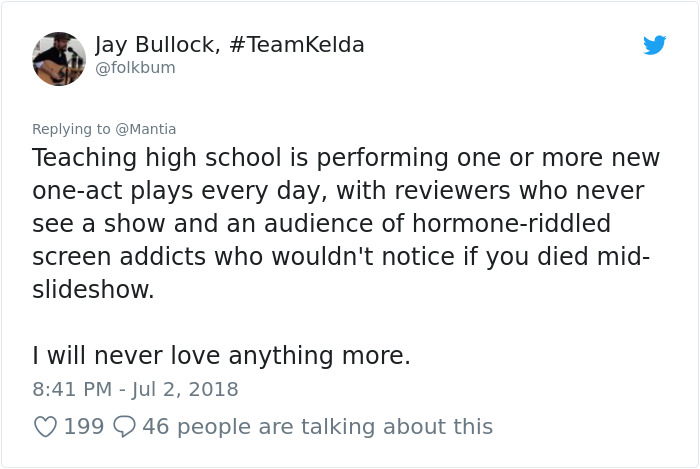This screenshot has height=469, width=700.
Task: Click the 8:41 PM tweet timestamp
Action: pos(71,389)
